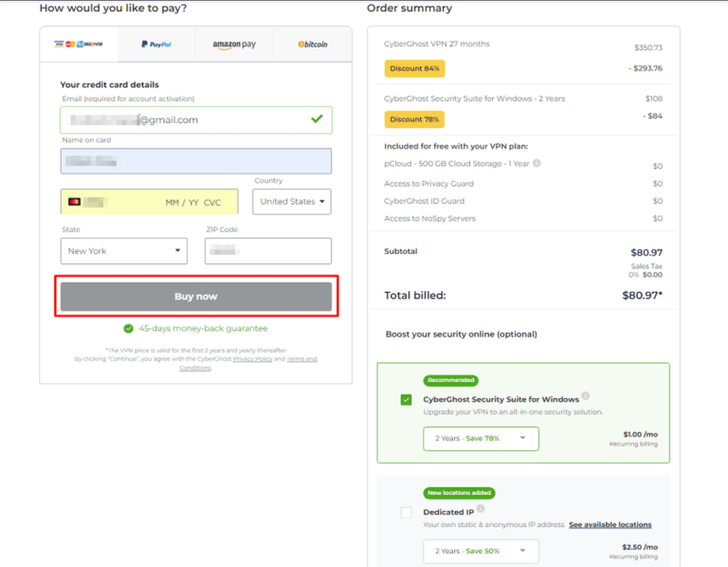Select the credit card payment tab
728x567 pixels.
79,45
